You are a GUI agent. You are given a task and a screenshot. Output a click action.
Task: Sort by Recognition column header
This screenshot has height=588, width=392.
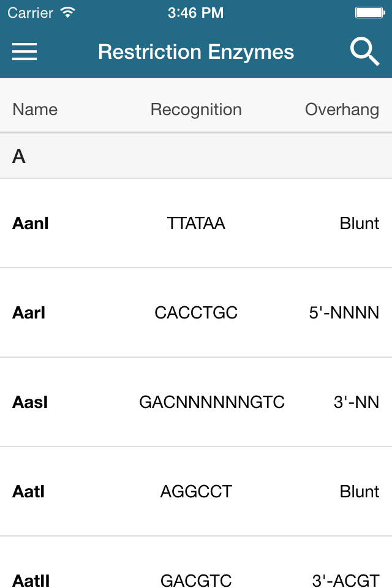196,110
